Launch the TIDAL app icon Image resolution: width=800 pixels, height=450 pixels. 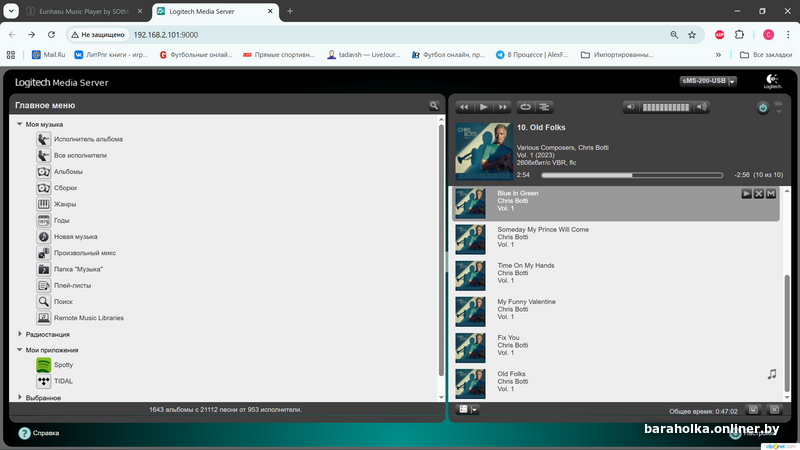pyautogui.click(x=43, y=381)
